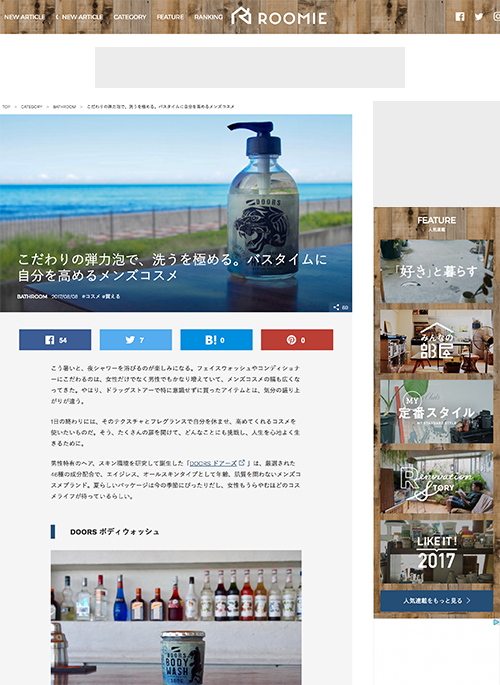
Task: Share article on Twitter (7)
Action: coord(136,339)
